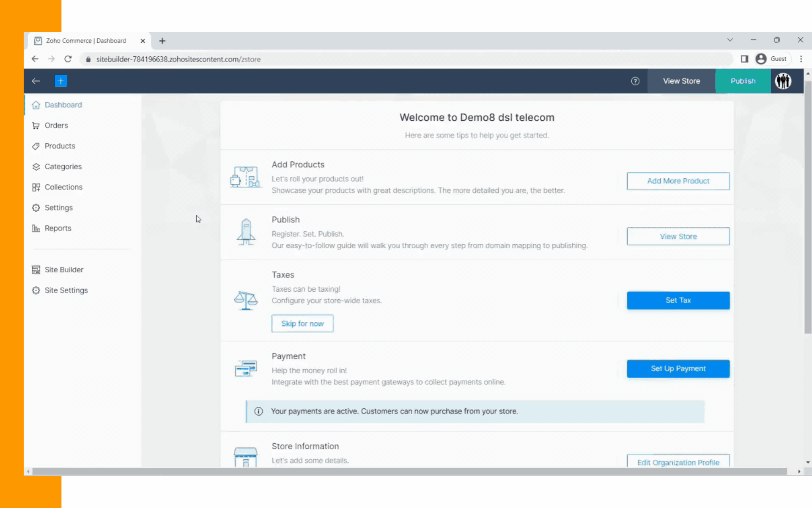Click the site lock icon in the address bar
This screenshot has height=508, width=812.
click(88, 59)
